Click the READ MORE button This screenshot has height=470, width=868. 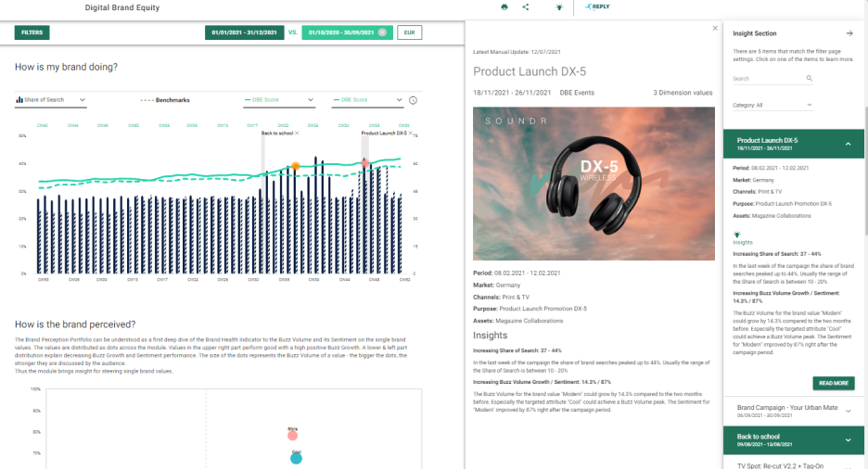click(833, 383)
